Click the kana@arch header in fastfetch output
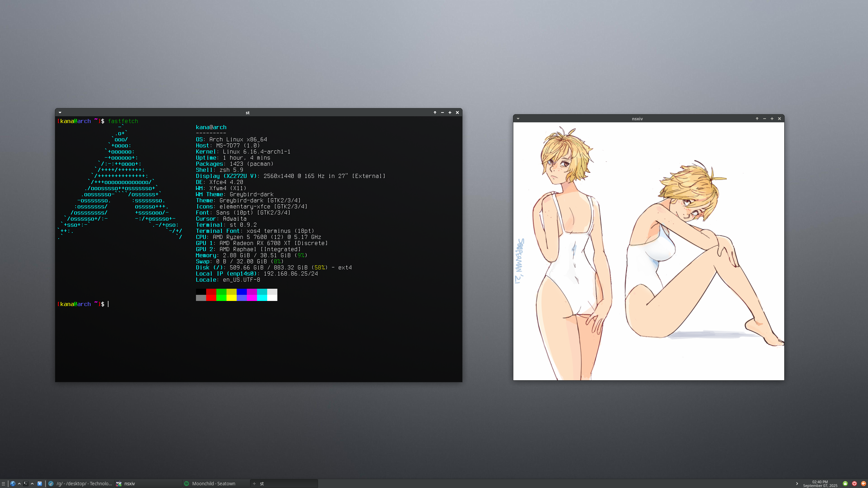Image resolution: width=868 pixels, height=488 pixels. [211, 127]
